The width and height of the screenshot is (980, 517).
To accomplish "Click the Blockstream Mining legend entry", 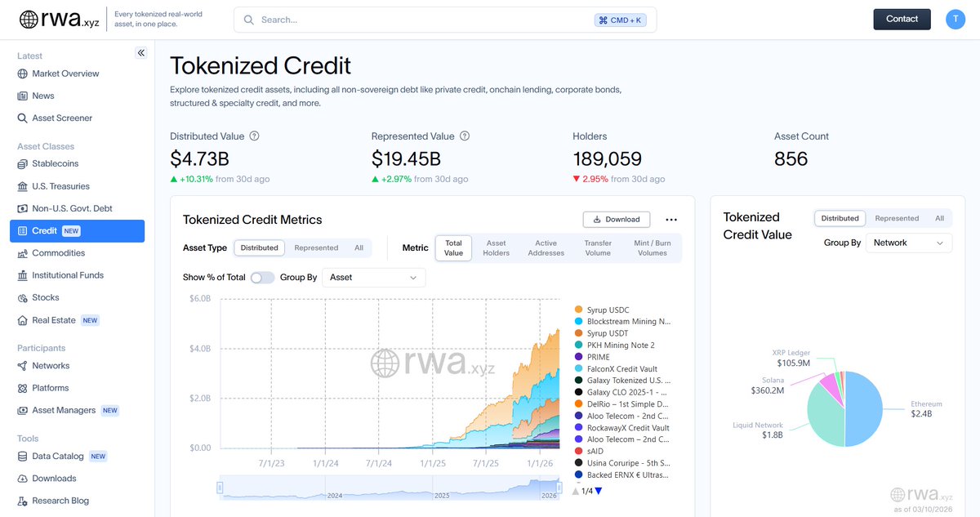I will click(x=622, y=322).
